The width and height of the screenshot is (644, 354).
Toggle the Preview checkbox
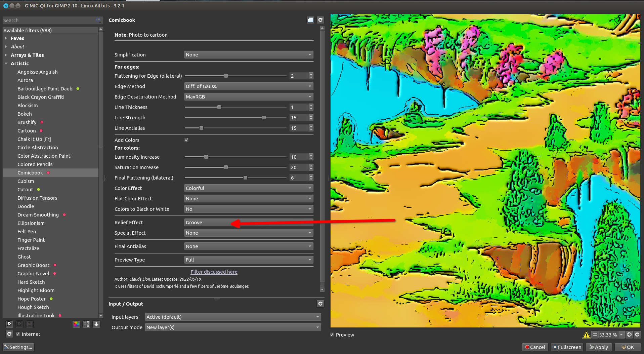coord(332,335)
